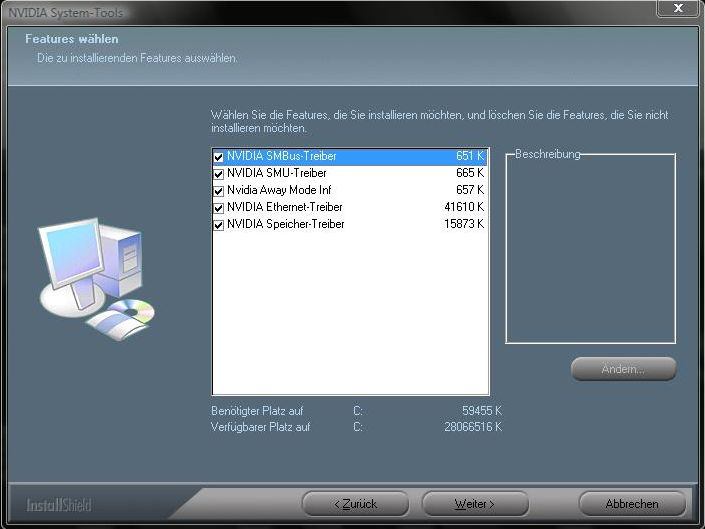Click the 59455 K required space value
This screenshot has width=705, height=529.
[x=482, y=410]
